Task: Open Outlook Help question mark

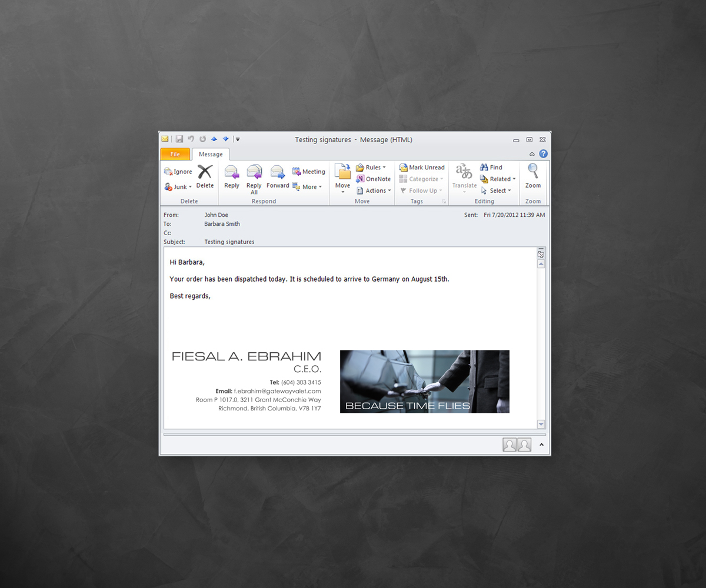Action: [x=543, y=154]
